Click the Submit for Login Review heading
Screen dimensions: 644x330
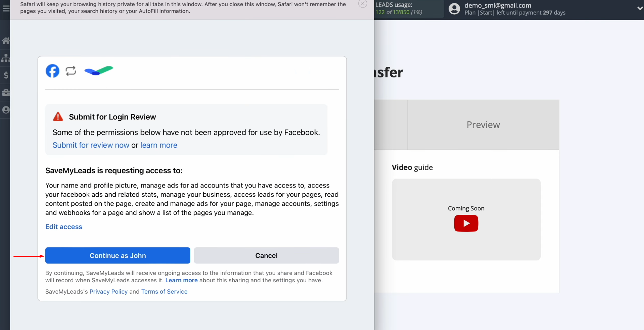point(112,117)
